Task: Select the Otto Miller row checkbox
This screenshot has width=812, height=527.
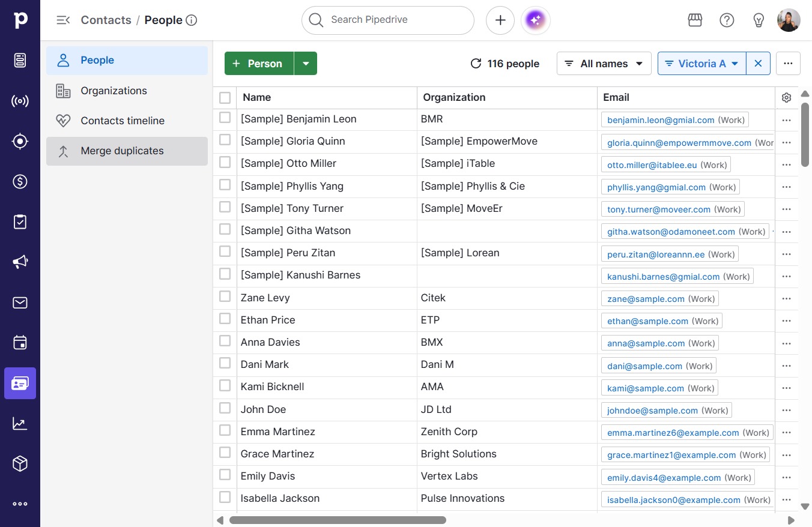Action: point(225,162)
